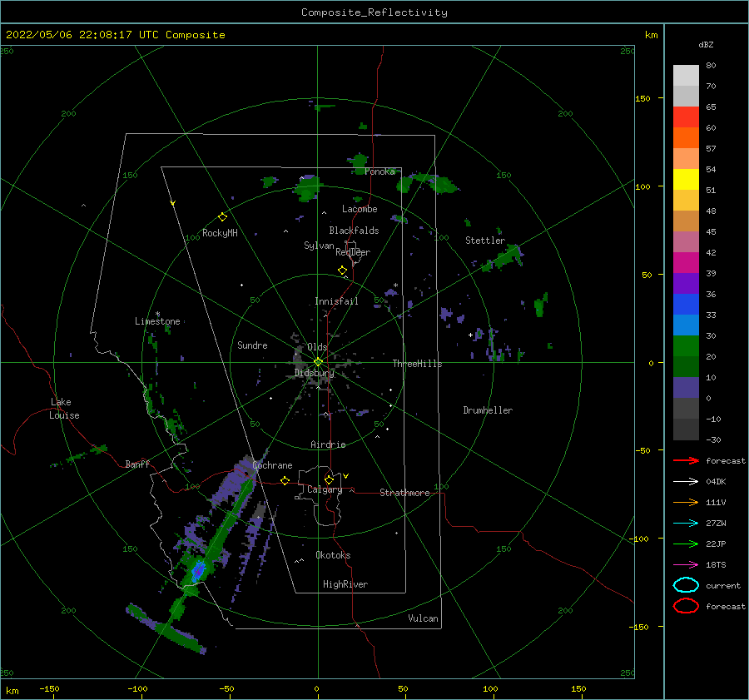Click the ThreeHills label
Image resolution: width=749 pixels, height=700 pixels.
(x=417, y=364)
